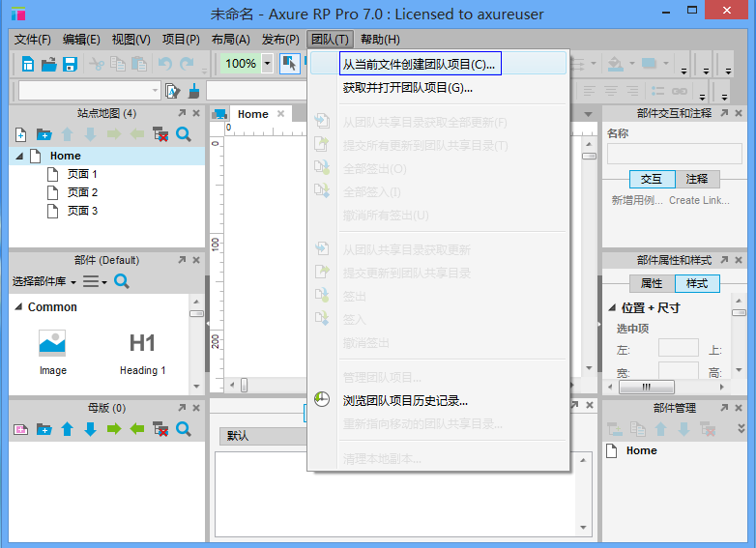756x548 pixels.
Task: Collapse the 位置 + 尺寸 section
Action: click(x=612, y=307)
